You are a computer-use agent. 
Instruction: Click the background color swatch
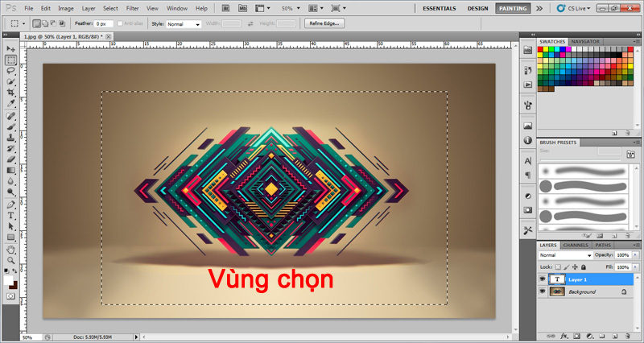(14, 286)
